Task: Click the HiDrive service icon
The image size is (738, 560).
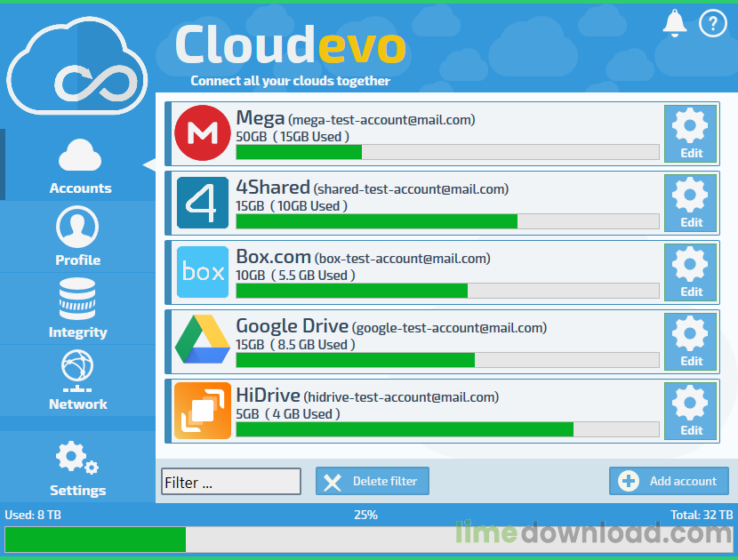Action: pos(203,411)
